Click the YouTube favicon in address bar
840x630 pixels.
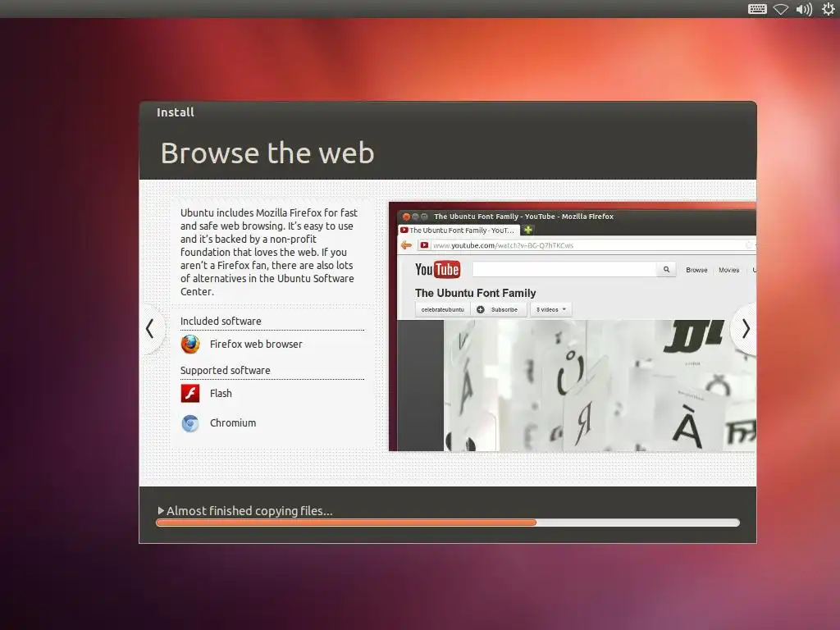[x=424, y=245]
